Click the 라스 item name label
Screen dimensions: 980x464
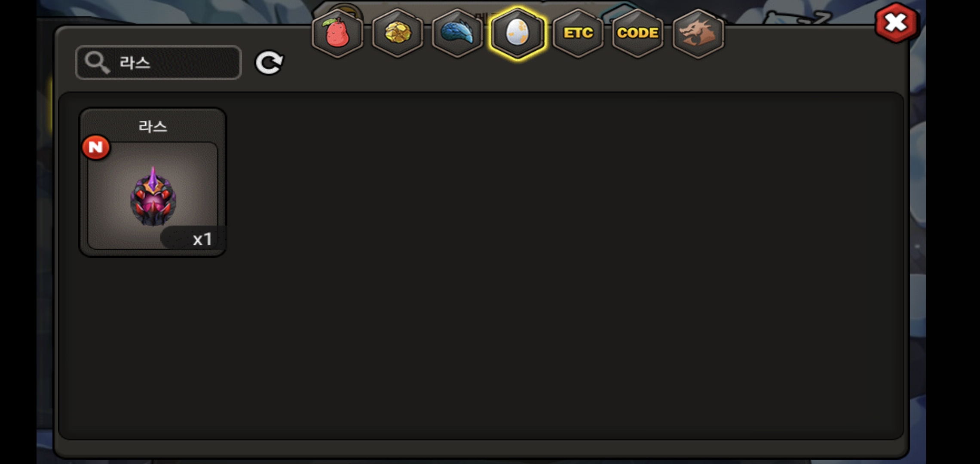coord(153,126)
